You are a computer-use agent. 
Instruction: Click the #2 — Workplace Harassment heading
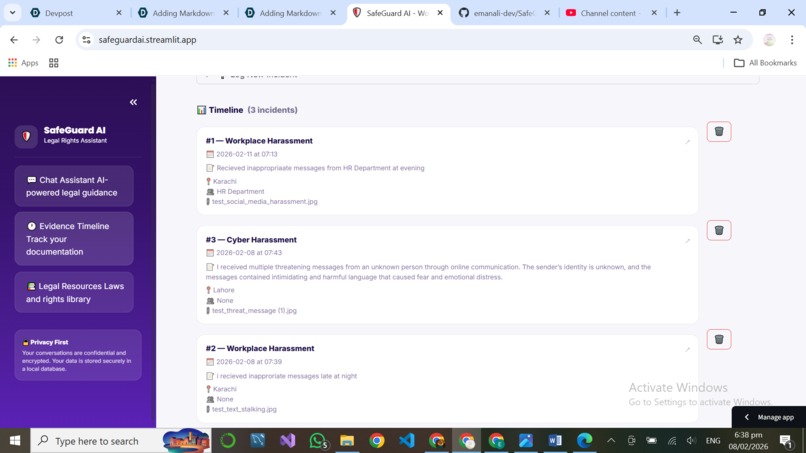260,348
